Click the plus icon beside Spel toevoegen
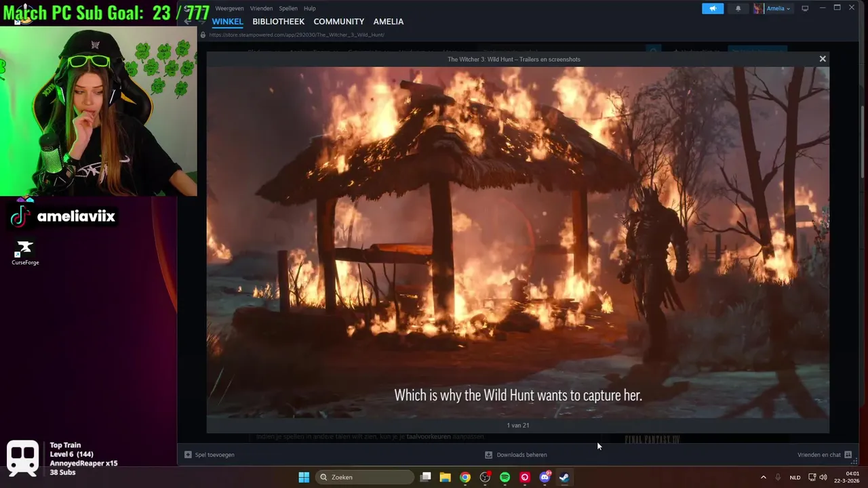 pos(188,455)
